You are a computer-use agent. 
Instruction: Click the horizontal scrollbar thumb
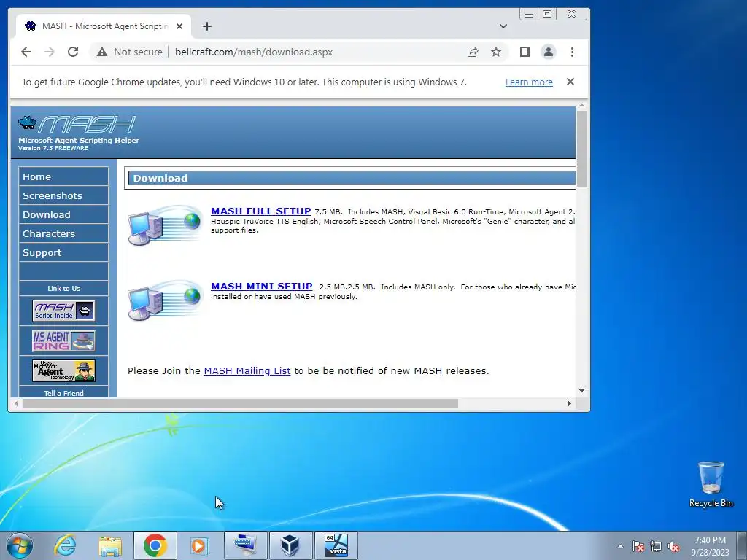(240, 404)
